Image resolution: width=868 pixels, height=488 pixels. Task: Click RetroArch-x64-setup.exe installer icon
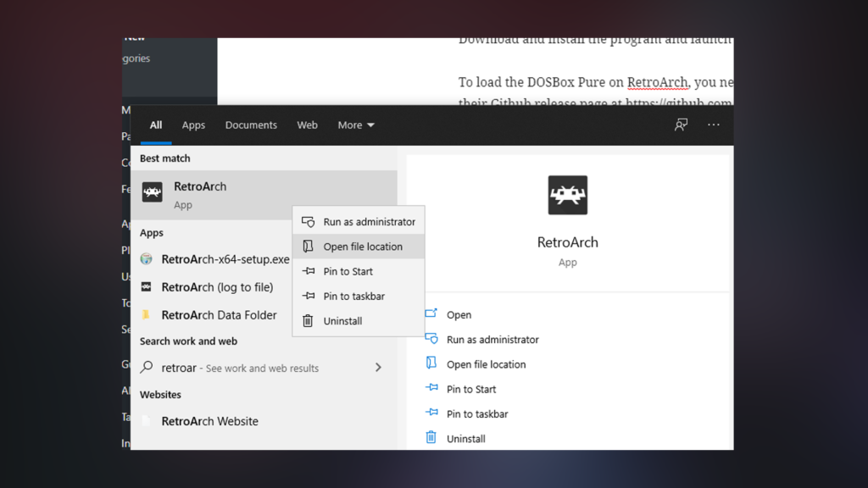click(x=146, y=259)
